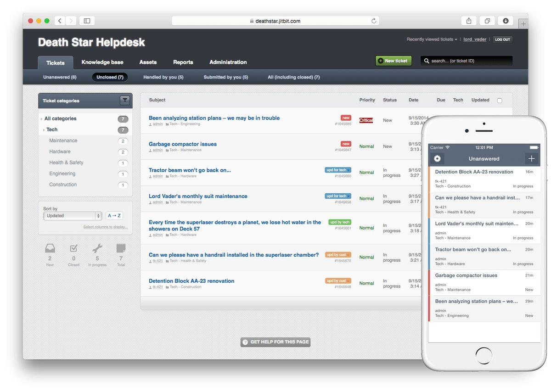Select the Construction category
The image size is (551, 392).
63,185
